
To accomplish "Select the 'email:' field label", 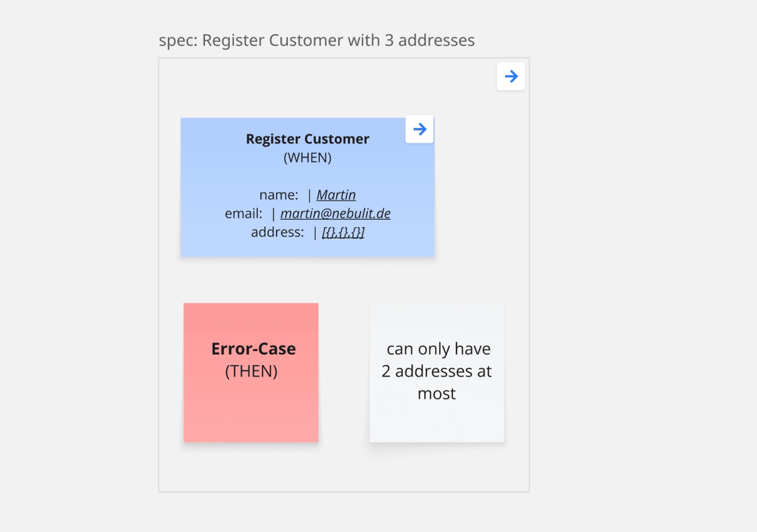I will coord(243,213).
